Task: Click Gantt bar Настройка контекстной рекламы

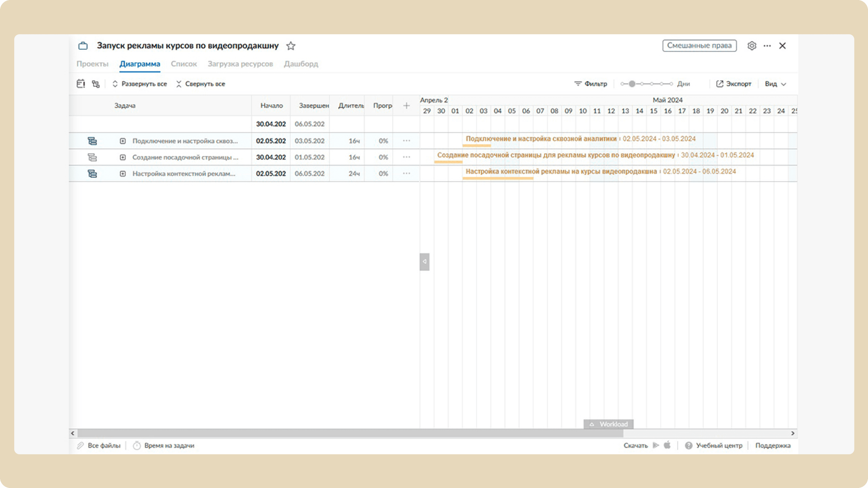Action: point(498,178)
